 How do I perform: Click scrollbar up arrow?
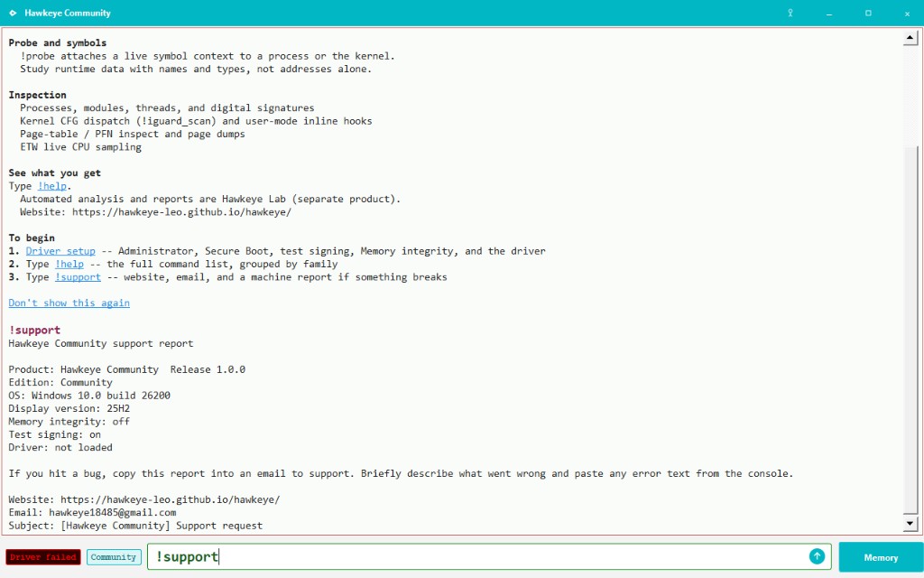(x=910, y=38)
